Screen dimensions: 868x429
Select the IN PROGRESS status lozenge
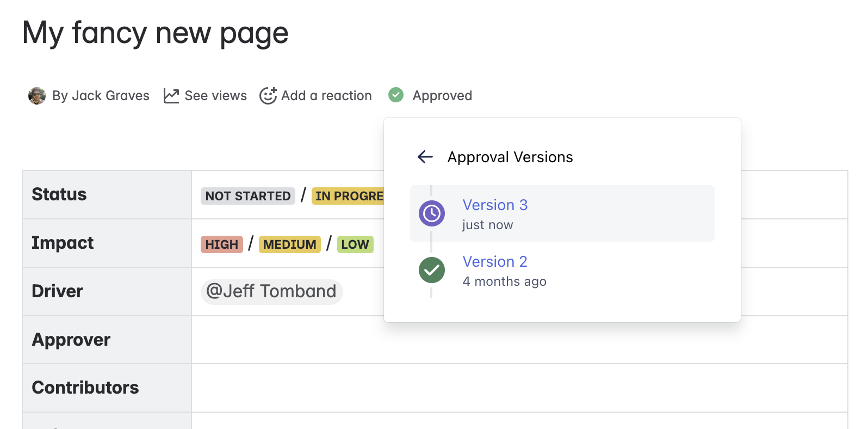pos(348,196)
